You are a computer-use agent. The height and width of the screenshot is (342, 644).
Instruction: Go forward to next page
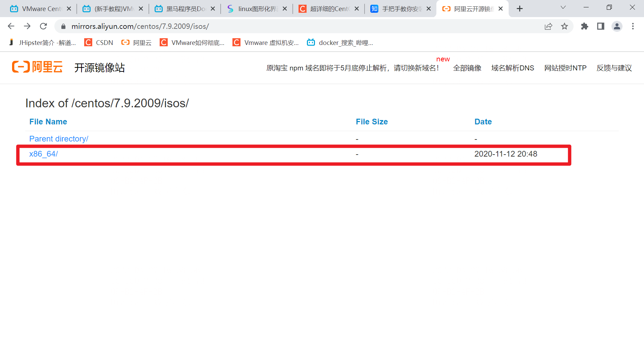point(27,26)
